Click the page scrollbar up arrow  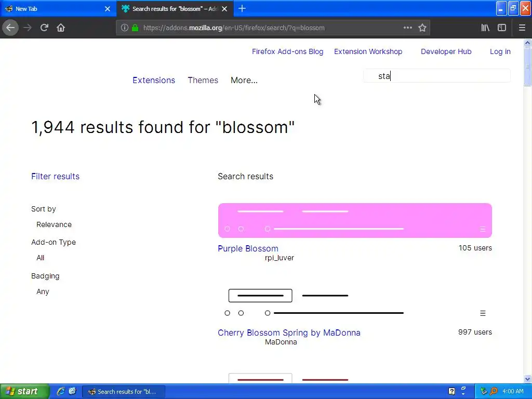click(x=527, y=43)
